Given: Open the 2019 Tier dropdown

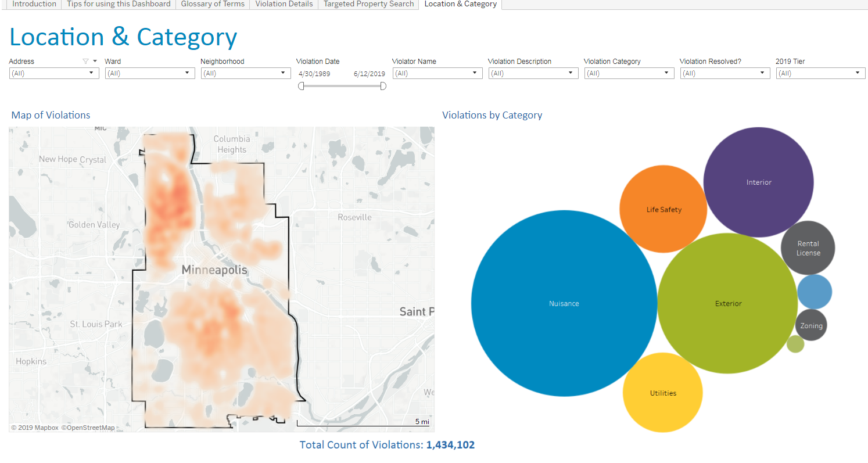Looking at the screenshot, I should [858, 73].
